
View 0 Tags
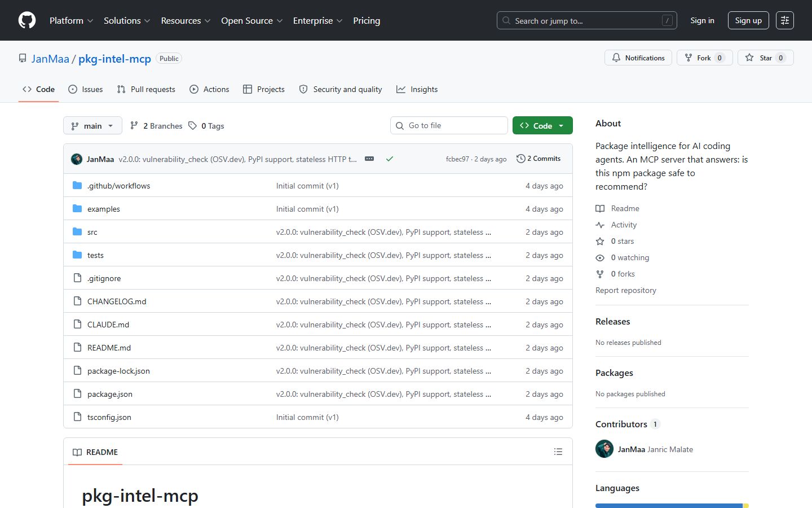[206, 125]
